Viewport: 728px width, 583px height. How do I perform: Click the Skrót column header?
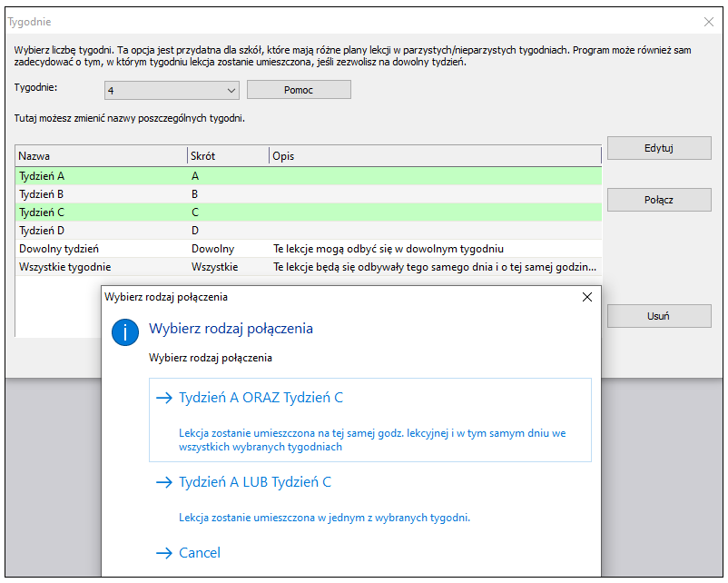pyautogui.click(x=229, y=156)
